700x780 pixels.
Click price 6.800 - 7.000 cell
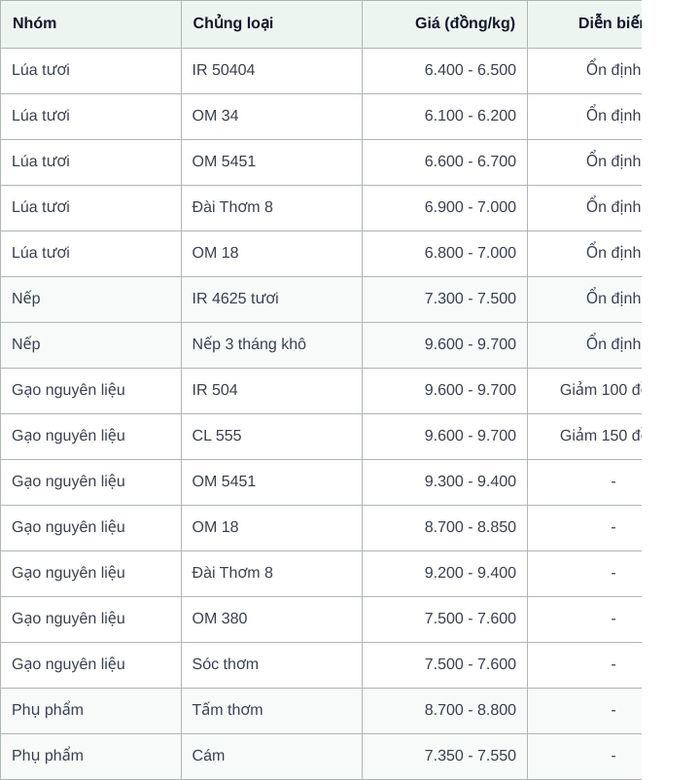click(445, 254)
